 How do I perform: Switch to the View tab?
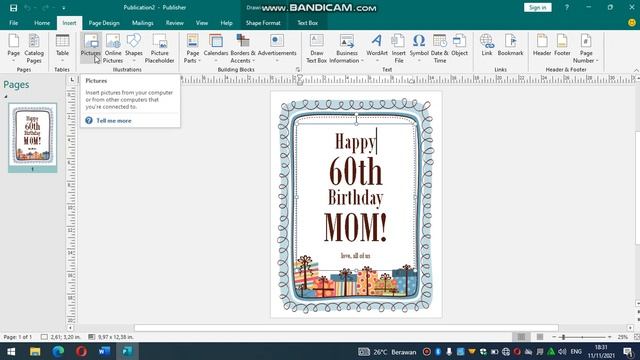click(202, 23)
